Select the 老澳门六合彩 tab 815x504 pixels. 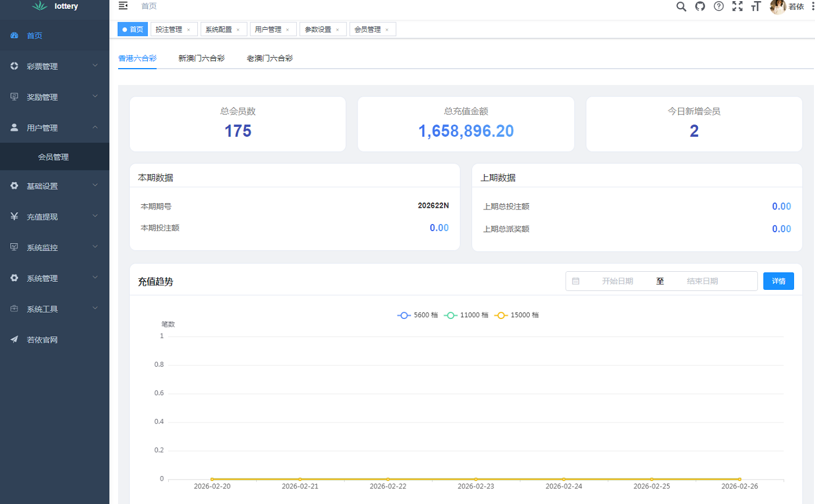point(270,58)
